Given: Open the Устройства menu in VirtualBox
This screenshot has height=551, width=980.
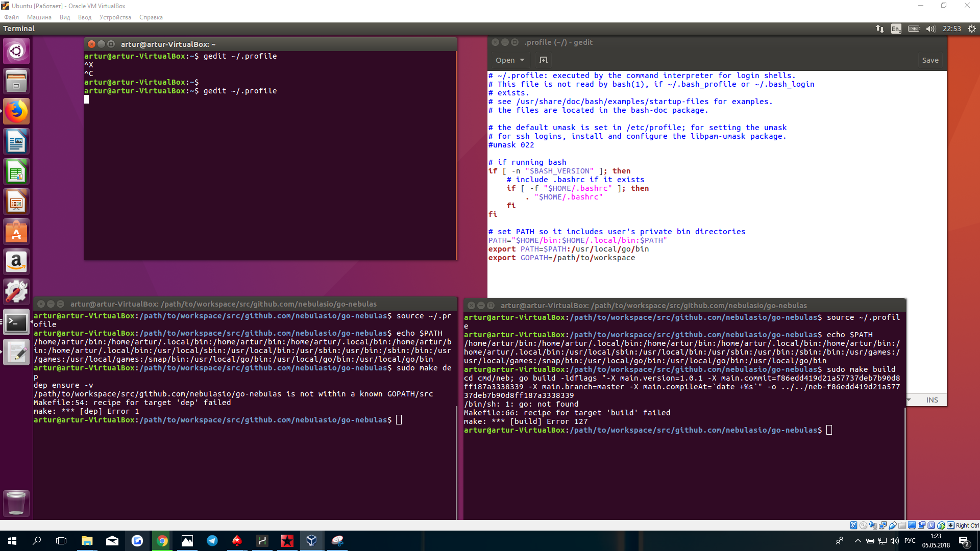Looking at the screenshot, I should 115,17.
